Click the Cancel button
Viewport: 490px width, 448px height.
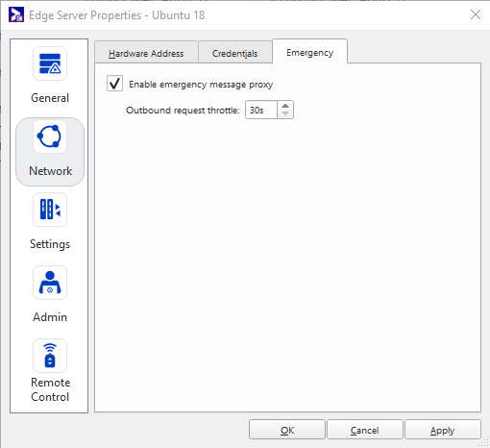(x=365, y=430)
